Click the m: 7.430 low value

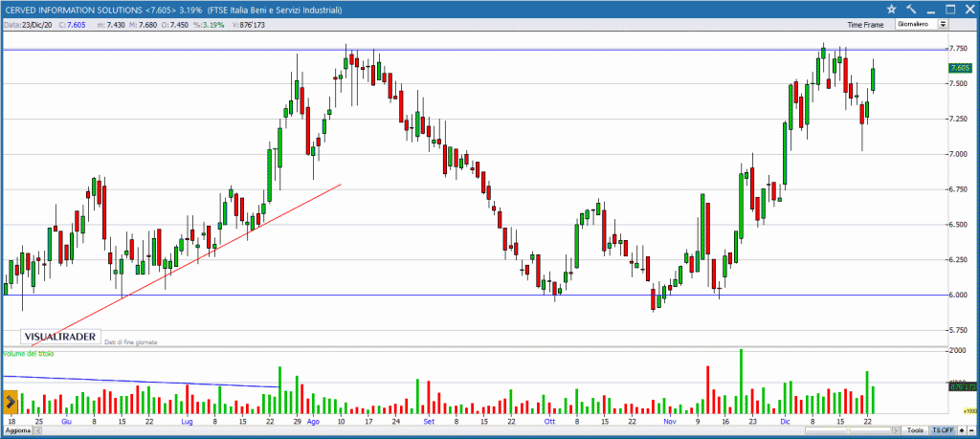point(111,25)
